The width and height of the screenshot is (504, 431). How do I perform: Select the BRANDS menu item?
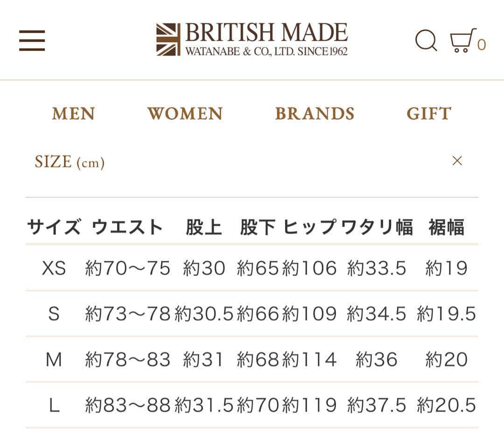(315, 113)
